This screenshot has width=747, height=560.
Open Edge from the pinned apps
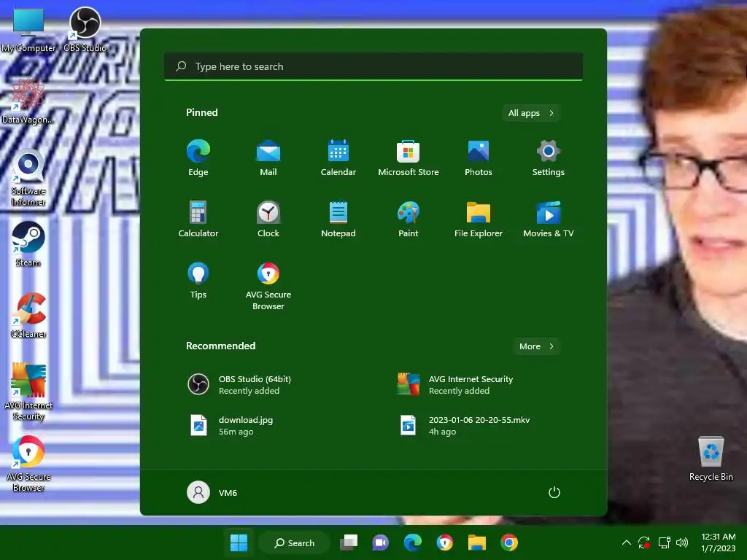coord(198,158)
